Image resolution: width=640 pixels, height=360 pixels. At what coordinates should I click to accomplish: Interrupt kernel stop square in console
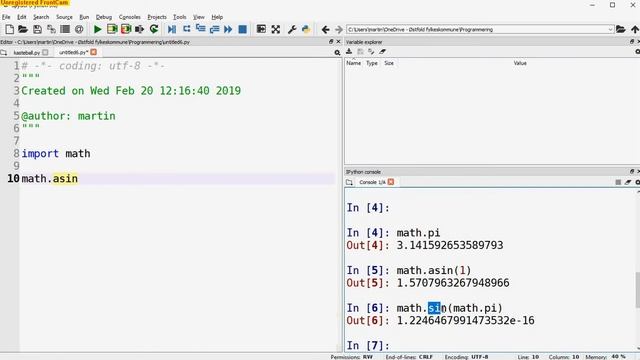618,182
